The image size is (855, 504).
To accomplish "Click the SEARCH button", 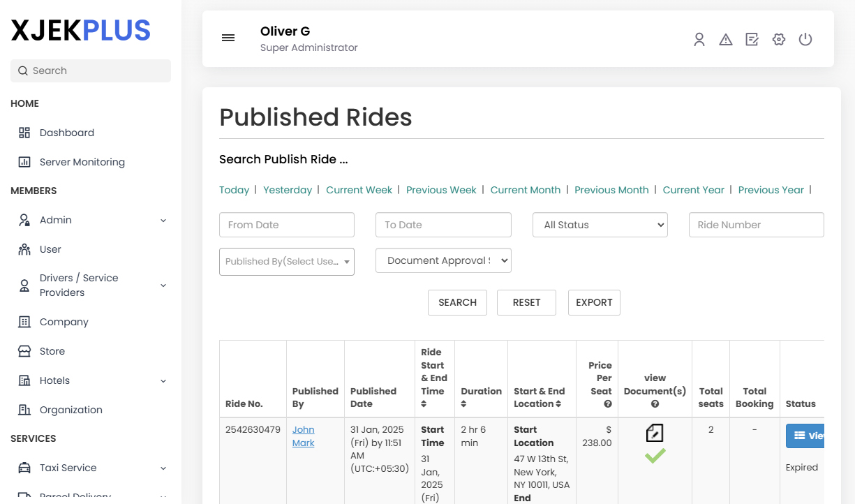I will pyautogui.click(x=457, y=302).
